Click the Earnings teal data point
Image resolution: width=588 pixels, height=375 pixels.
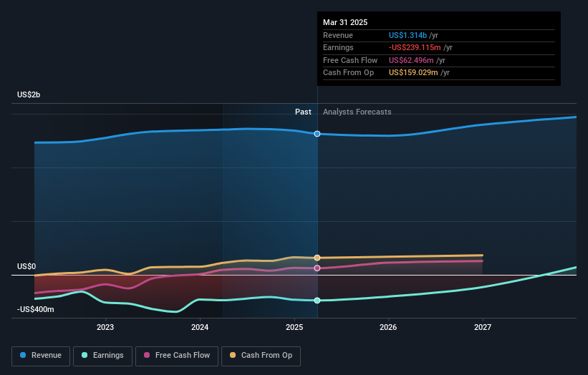click(317, 301)
